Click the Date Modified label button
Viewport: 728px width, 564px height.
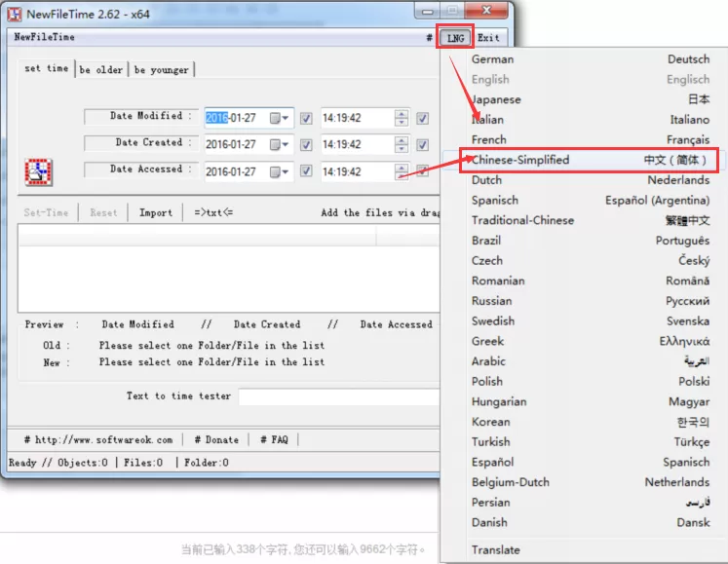pos(141,116)
